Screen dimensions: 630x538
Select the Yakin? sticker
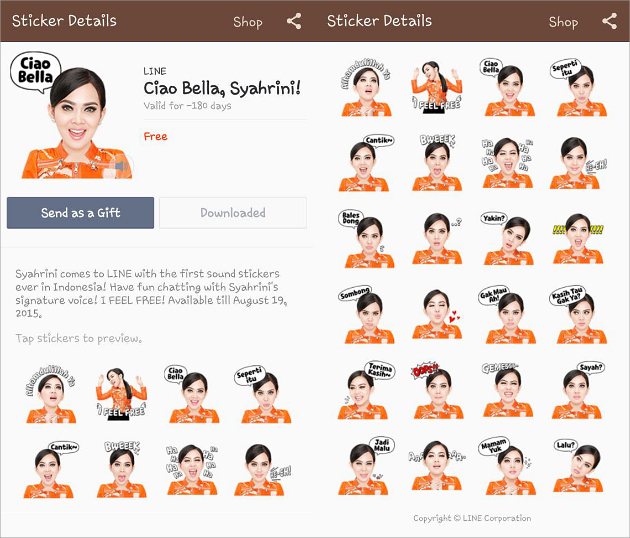coord(507,238)
